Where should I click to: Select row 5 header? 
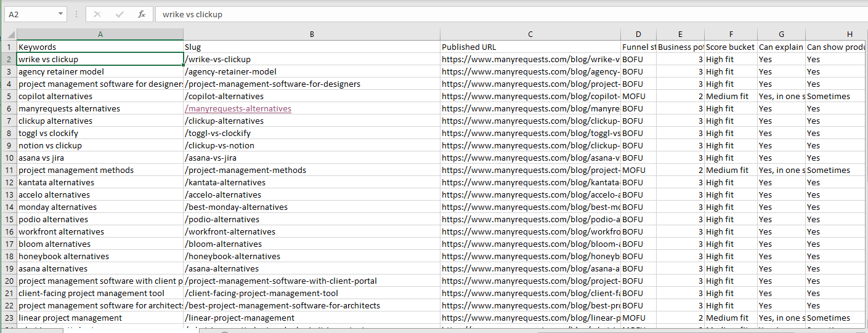coord(9,96)
